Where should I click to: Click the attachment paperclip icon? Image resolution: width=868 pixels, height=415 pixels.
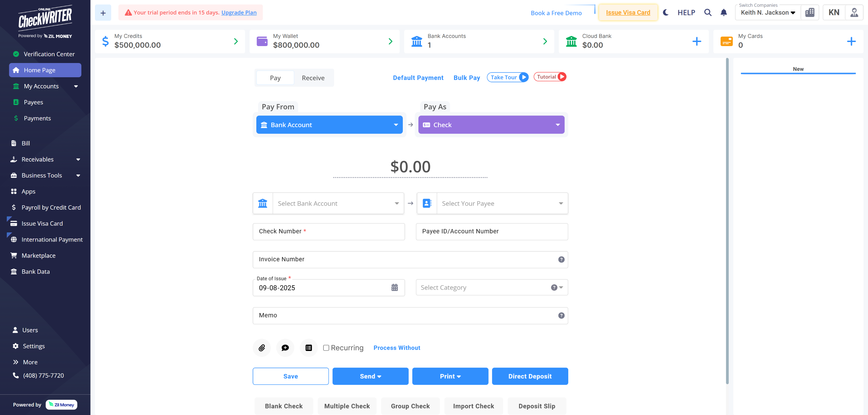pyautogui.click(x=261, y=348)
